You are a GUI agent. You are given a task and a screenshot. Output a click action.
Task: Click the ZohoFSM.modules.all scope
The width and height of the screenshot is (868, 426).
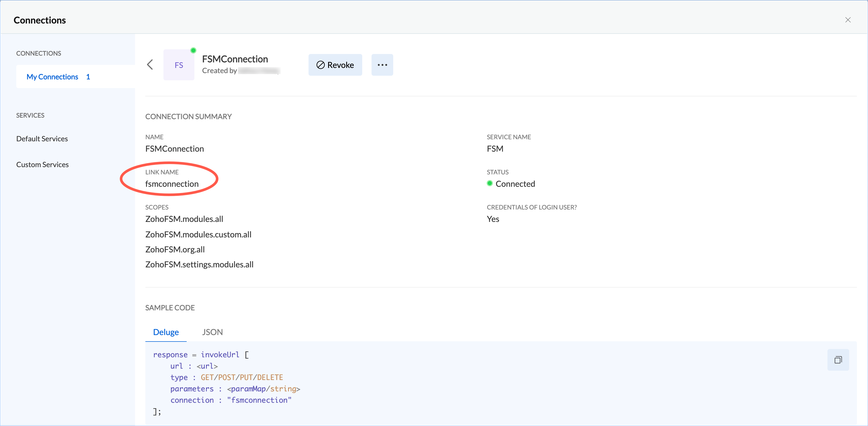(x=184, y=219)
